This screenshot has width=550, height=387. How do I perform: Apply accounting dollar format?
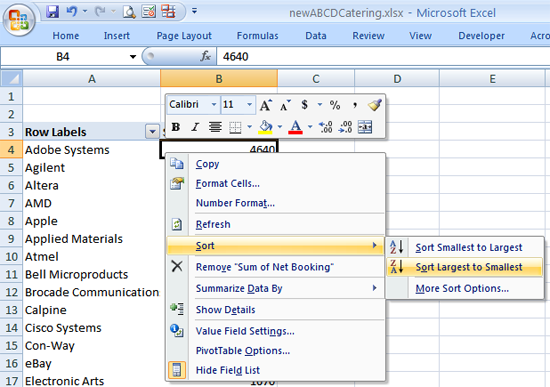304,105
